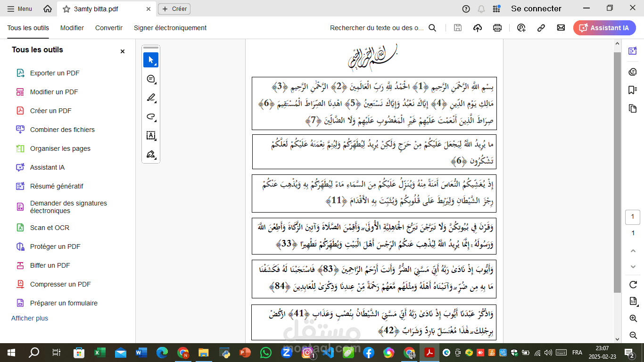Switch to Tous les outils tab
This screenshot has height=362, width=644.
point(28,28)
